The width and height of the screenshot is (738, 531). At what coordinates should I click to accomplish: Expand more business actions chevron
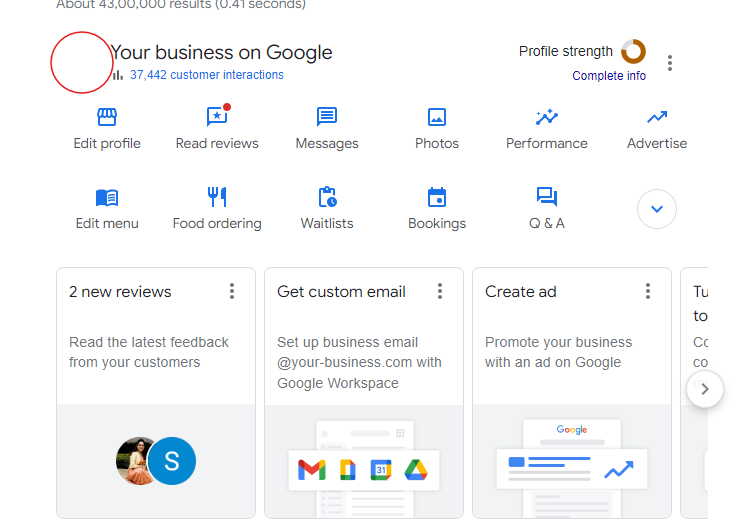pos(657,209)
